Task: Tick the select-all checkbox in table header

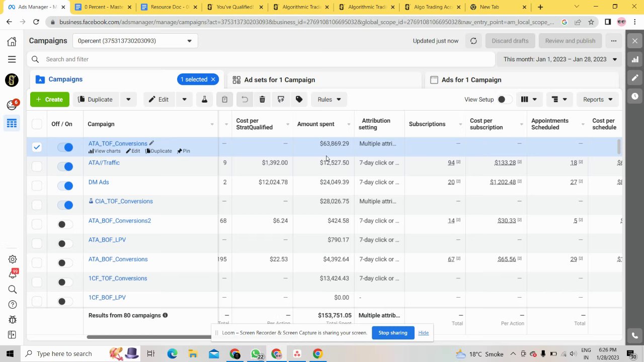Action: 37,124
